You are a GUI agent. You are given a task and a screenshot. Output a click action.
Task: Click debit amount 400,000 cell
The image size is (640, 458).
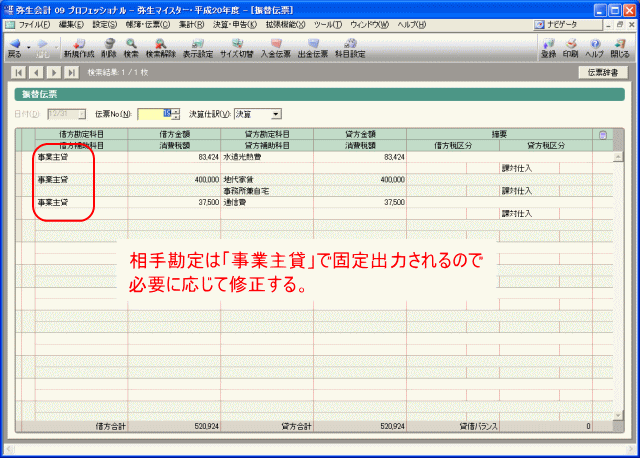[174, 180]
